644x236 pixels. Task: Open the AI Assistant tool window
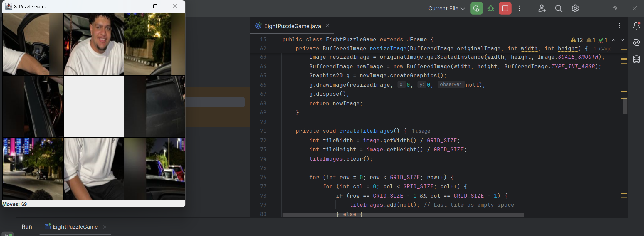pyautogui.click(x=636, y=43)
